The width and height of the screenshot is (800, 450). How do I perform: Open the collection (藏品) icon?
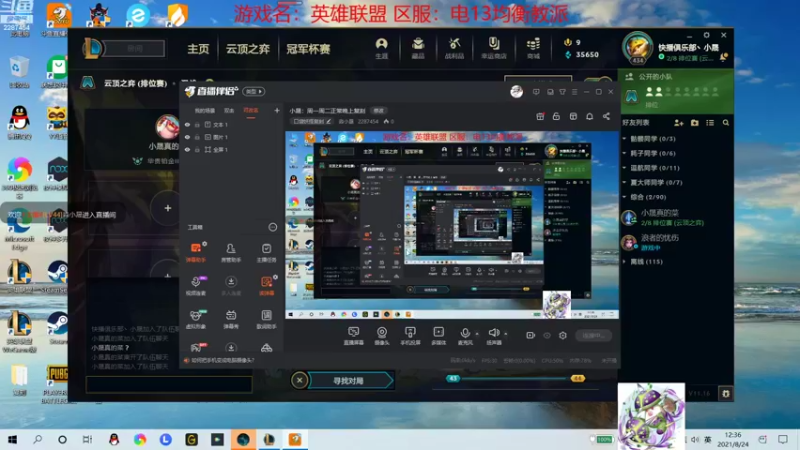coord(418,48)
